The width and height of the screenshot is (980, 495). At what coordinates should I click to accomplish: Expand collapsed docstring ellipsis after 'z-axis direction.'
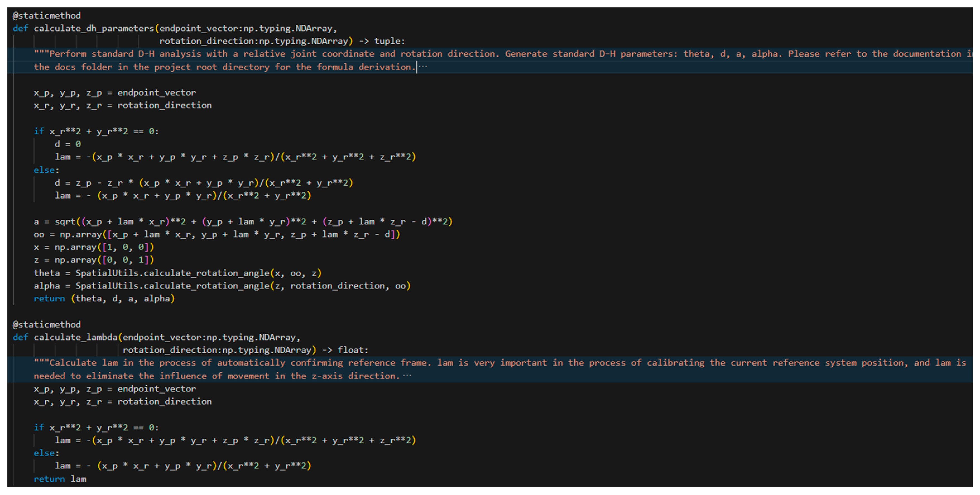pos(407,376)
